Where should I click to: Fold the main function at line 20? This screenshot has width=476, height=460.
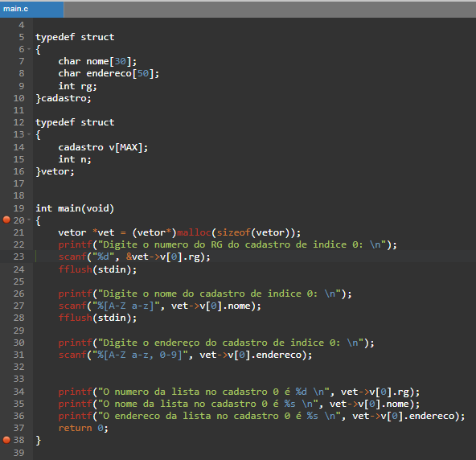pos(29,220)
